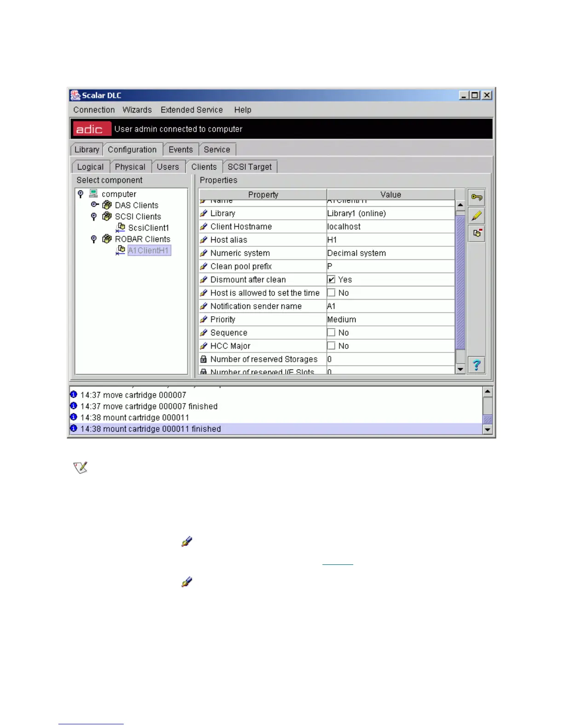Click the pen icon beside Client Hostname
Image resolution: width=563 pixels, height=728 pixels.
204,227
